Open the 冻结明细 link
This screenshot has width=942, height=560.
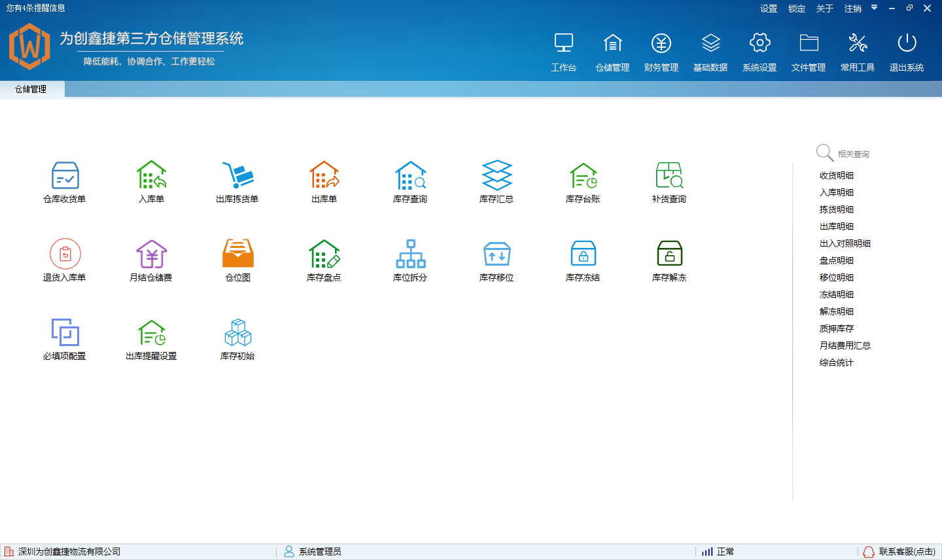837,294
